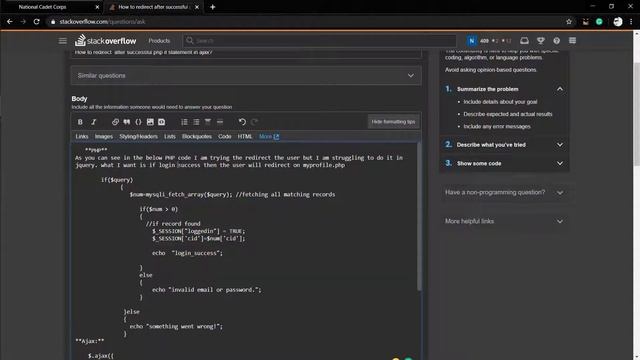
Task: Click the browser address bar URL
Action: pyautogui.click(x=102, y=22)
